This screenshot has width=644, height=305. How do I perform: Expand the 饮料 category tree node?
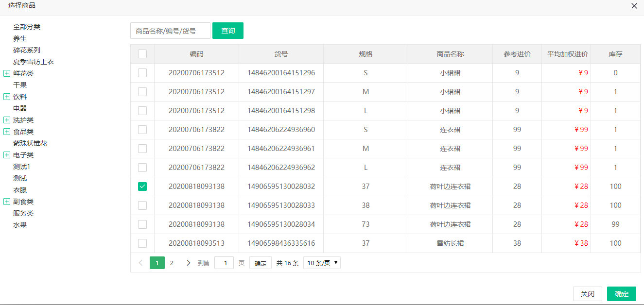coord(7,97)
